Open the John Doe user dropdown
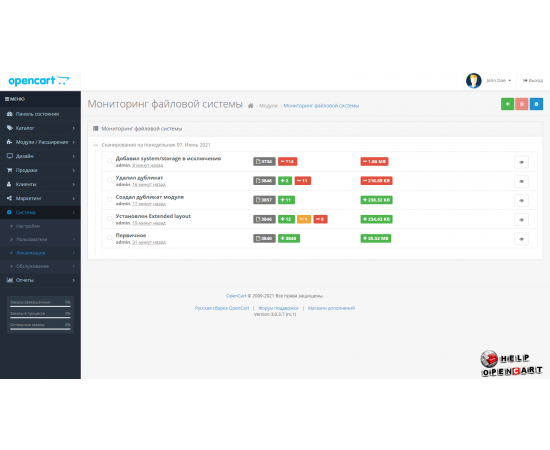Image resolution: width=550 pixels, height=450 pixels. point(498,81)
